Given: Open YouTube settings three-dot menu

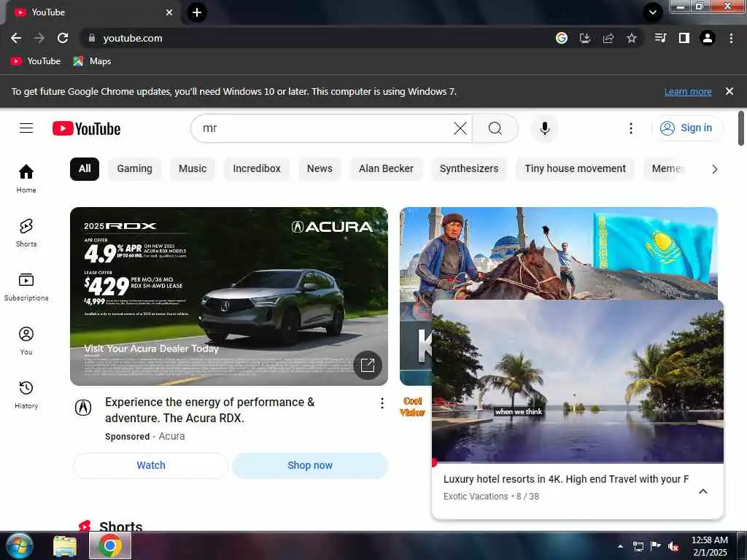Looking at the screenshot, I should coord(631,128).
